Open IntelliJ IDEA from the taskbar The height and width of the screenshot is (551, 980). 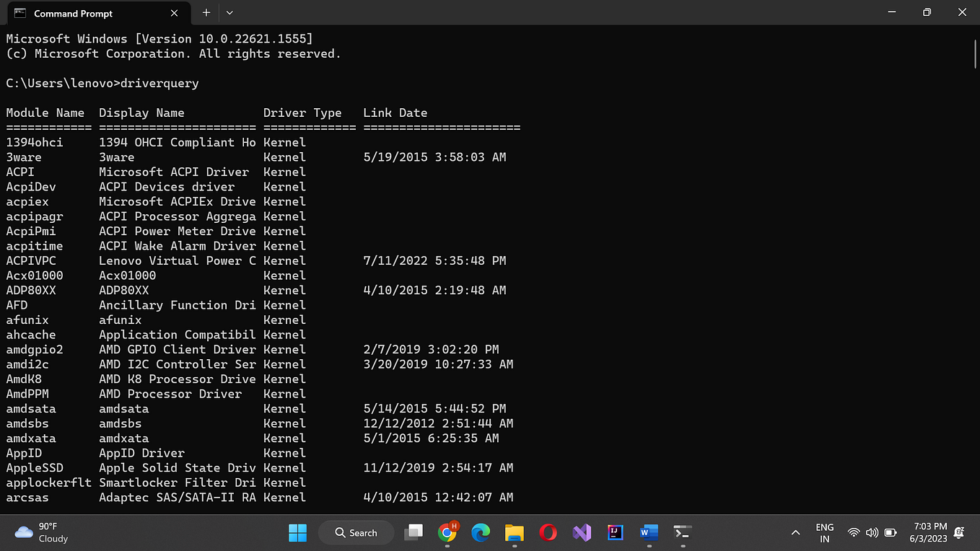click(x=615, y=532)
